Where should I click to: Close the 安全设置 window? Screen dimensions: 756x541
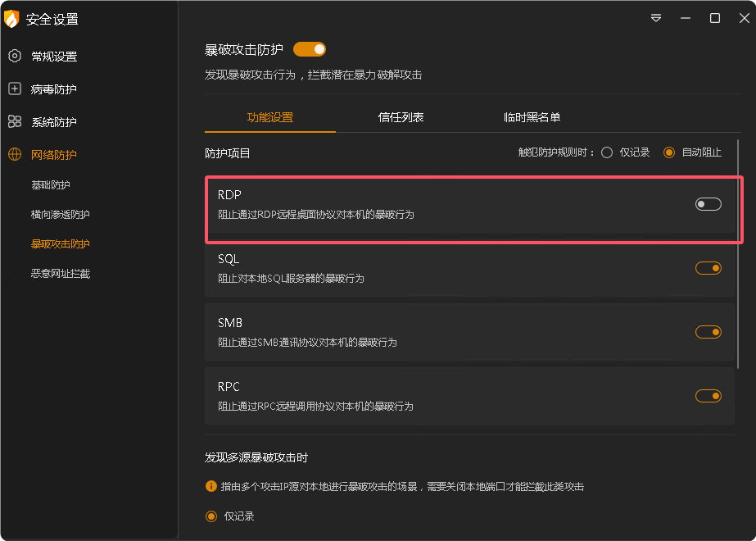tap(744, 18)
